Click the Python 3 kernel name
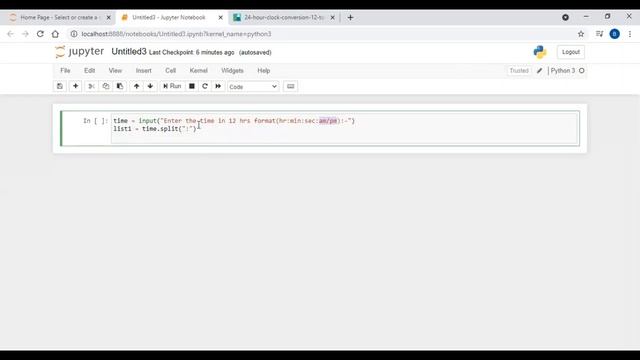This screenshot has height=360, width=640. pyautogui.click(x=562, y=71)
